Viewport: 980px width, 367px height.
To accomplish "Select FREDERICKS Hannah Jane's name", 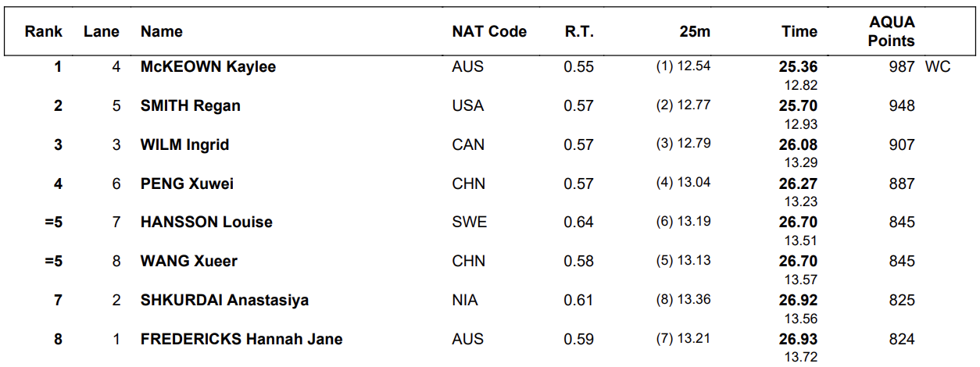I will pyautogui.click(x=241, y=340).
